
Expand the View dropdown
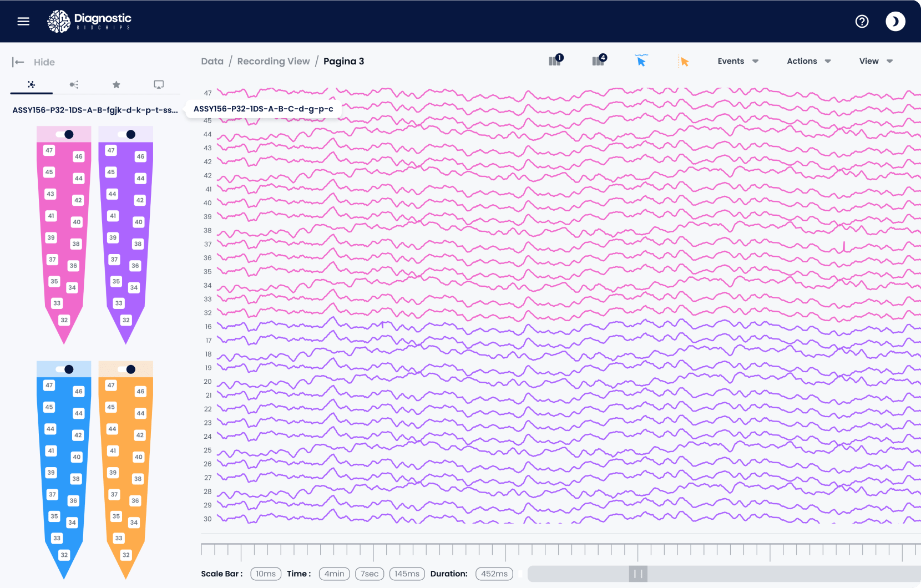tap(876, 61)
